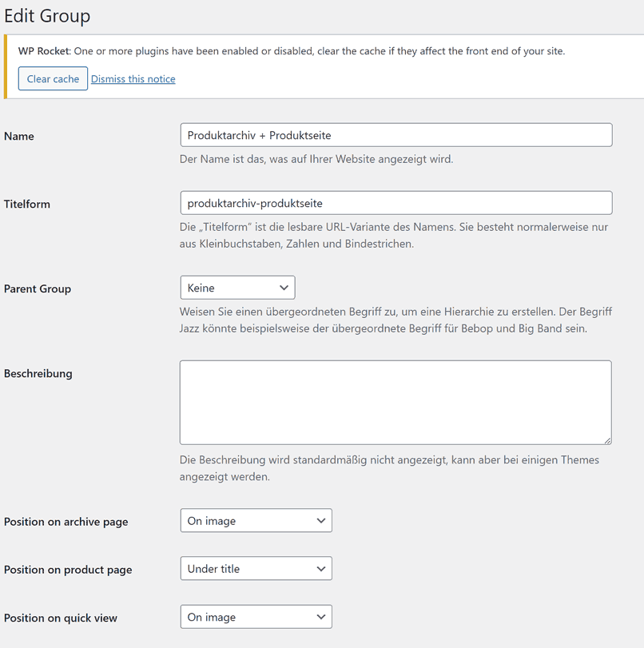The height and width of the screenshot is (648, 644).
Task: Click the WP Rocket notice message text
Action: pos(320,51)
